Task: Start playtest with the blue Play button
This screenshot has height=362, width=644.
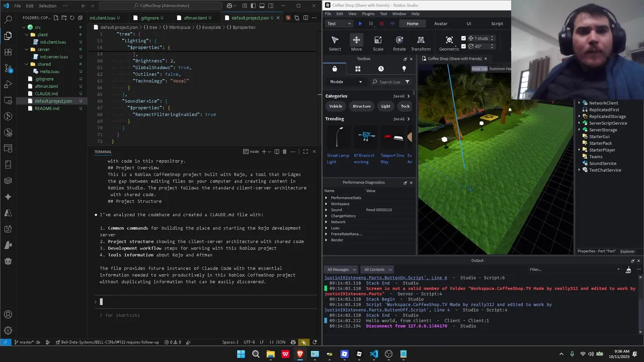Action: 360,24
